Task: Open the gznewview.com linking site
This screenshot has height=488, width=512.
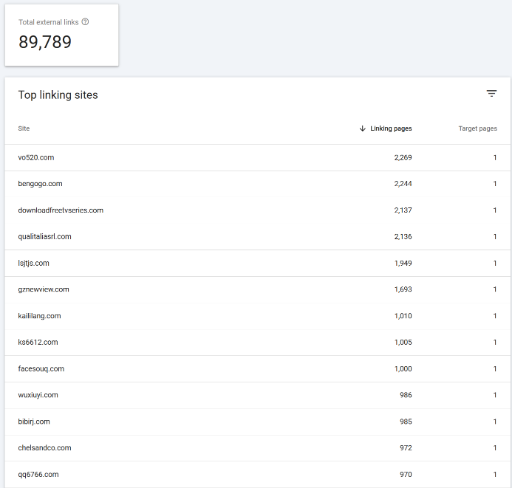Action: (x=257, y=289)
